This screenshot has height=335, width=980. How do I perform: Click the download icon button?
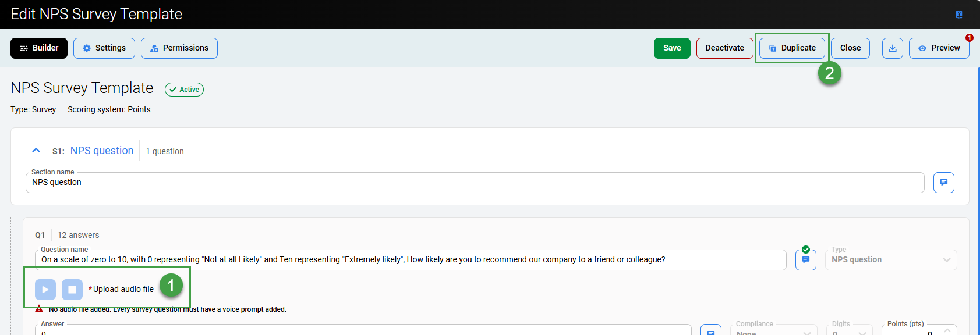tap(892, 48)
